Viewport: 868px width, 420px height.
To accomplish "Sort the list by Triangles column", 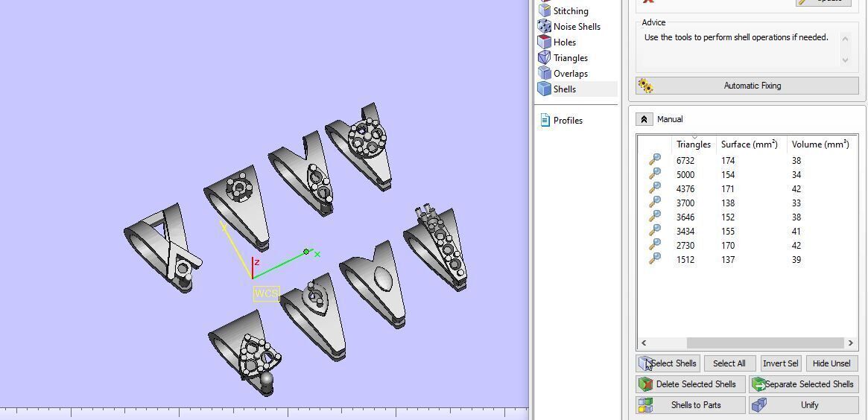I will click(x=694, y=144).
